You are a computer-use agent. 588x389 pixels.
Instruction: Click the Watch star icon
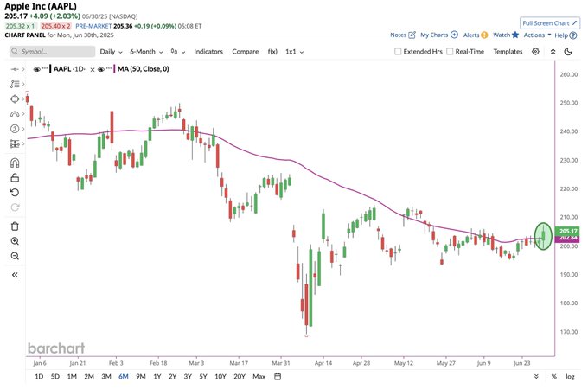[515, 35]
